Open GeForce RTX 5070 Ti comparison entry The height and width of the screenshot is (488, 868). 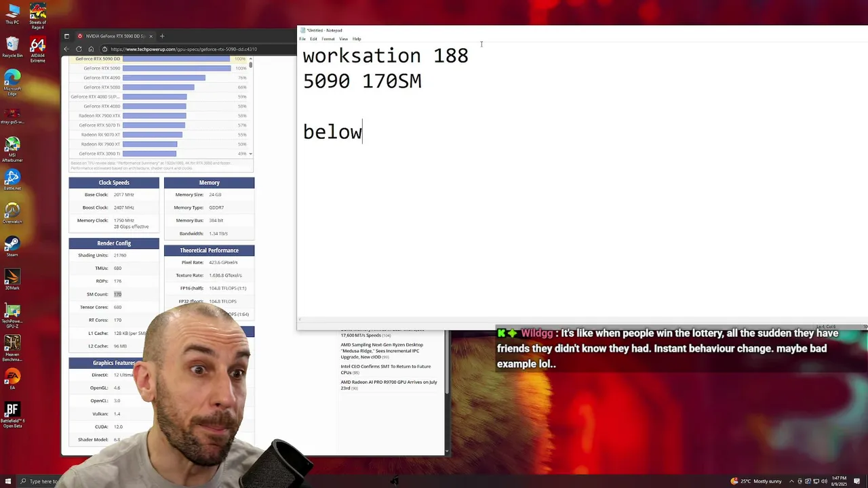(100, 125)
